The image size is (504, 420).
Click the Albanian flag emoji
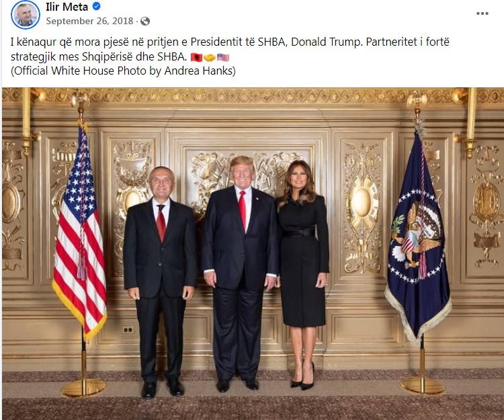(196, 57)
